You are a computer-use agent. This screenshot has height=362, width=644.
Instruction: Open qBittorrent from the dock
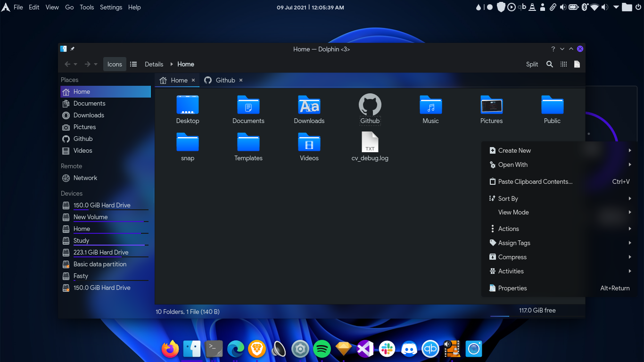pyautogui.click(x=430, y=349)
